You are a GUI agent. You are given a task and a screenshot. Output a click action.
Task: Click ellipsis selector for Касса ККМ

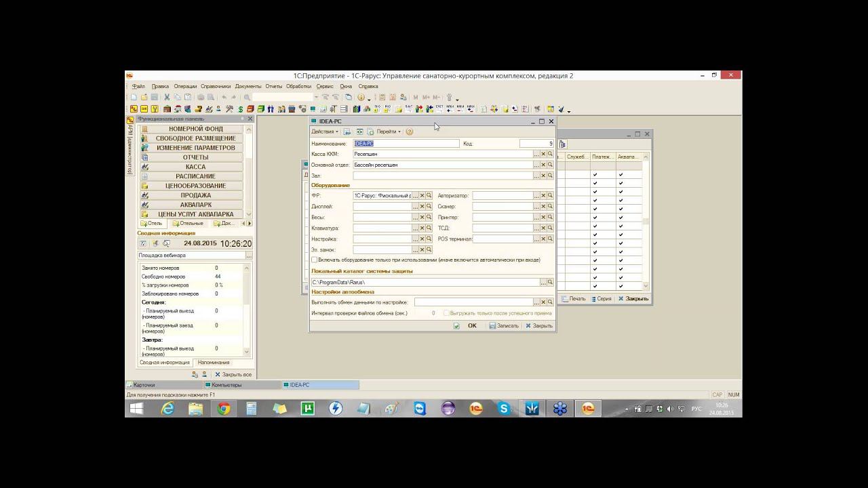coord(536,154)
